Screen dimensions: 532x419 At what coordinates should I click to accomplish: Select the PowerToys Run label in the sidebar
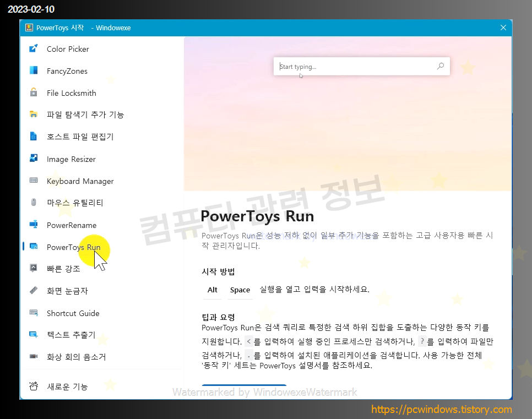[x=74, y=247]
